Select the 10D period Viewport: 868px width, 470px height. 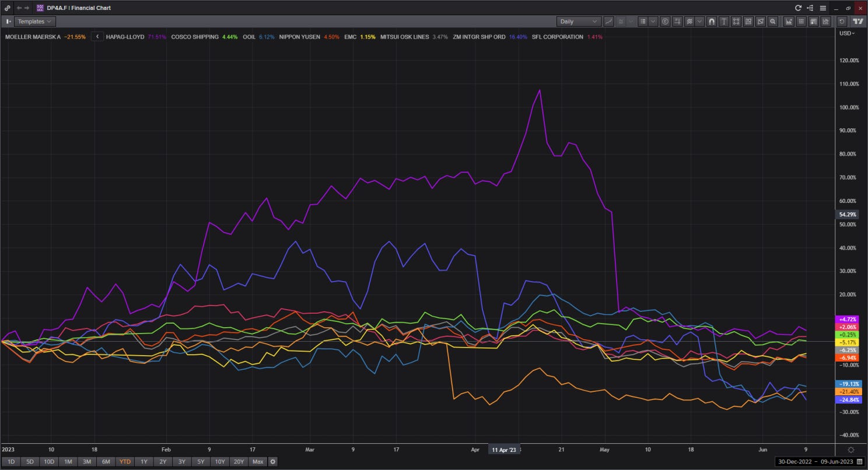tap(49, 462)
